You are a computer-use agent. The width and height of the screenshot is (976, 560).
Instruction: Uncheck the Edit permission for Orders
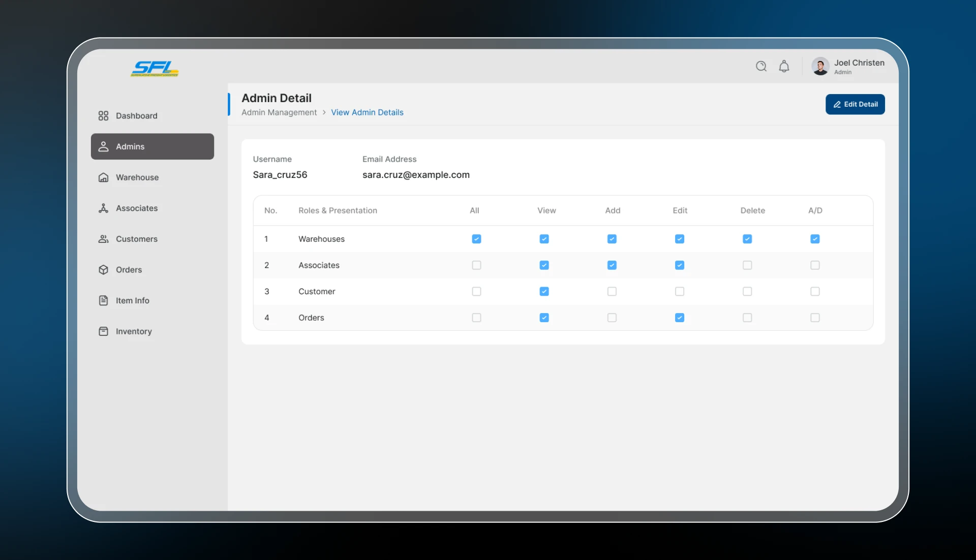point(680,318)
